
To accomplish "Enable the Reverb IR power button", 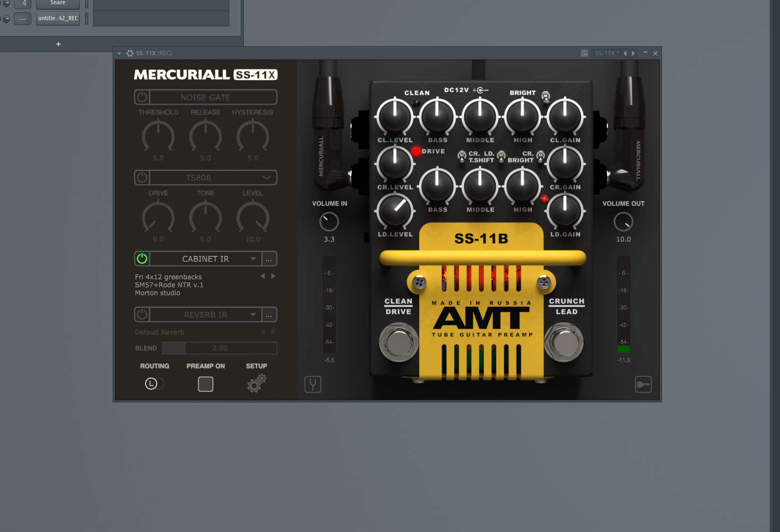I will (142, 315).
